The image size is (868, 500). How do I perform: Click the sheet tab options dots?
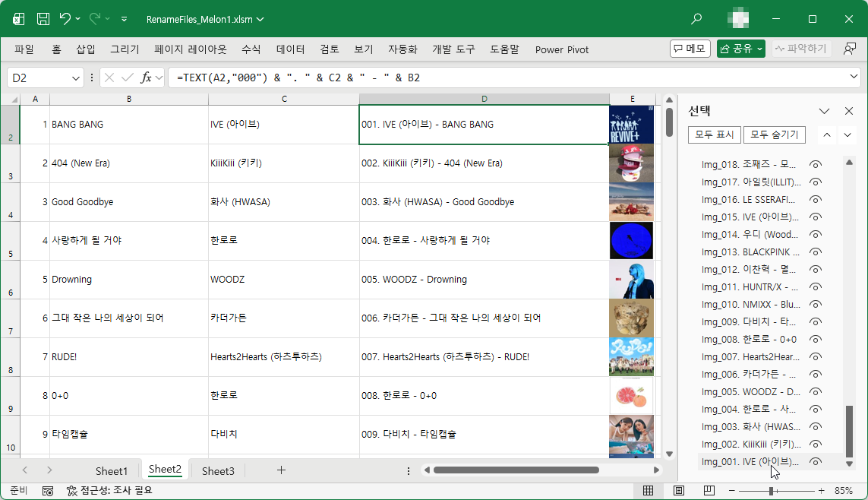click(x=409, y=470)
